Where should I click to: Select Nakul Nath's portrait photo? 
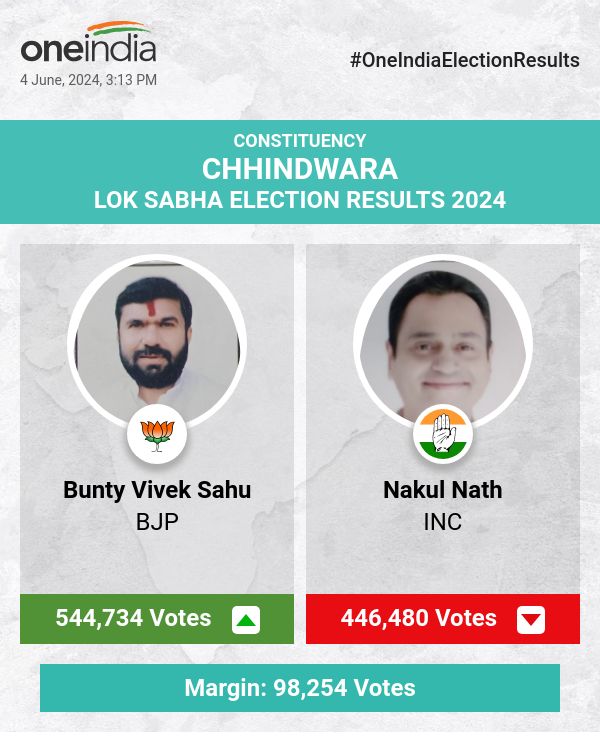click(x=443, y=342)
